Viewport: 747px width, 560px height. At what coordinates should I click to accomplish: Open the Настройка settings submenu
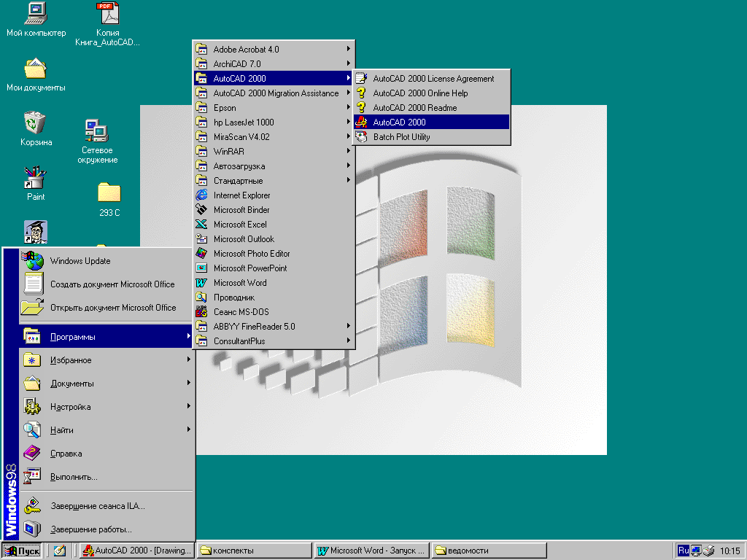tap(107, 407)
